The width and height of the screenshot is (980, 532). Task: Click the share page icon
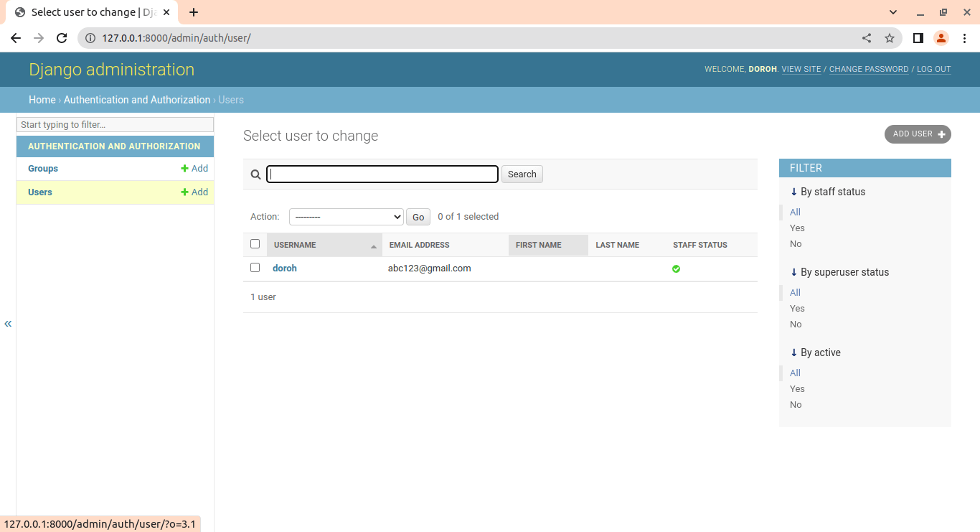(x=867, y=38)
